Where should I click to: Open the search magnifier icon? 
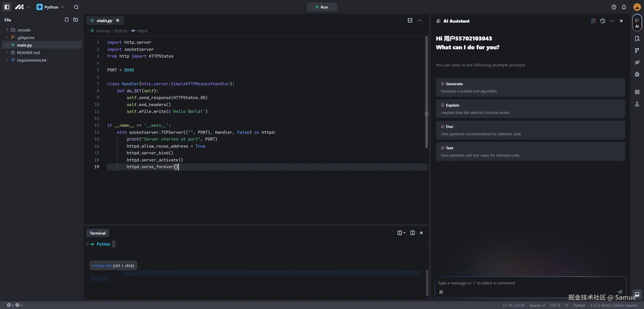coord(76,7)
